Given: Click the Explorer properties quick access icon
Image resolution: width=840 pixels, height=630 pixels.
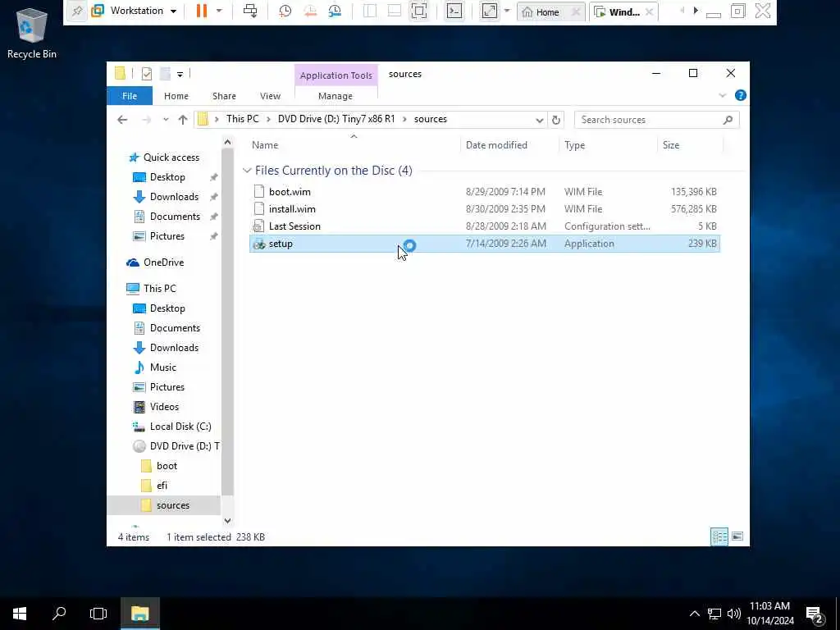Looking at the screenshot, I should 146,74.
